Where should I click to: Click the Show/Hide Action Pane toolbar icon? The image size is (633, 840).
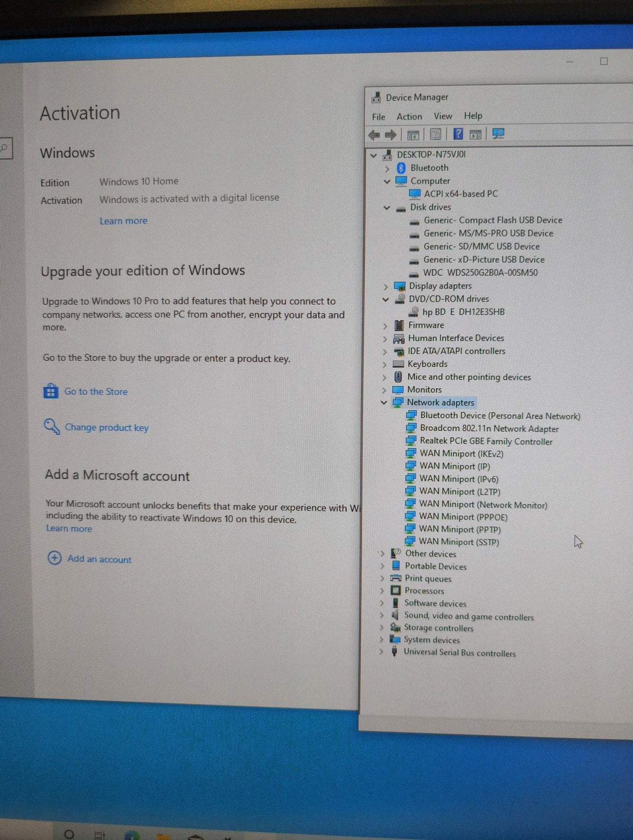pos(475,134)
